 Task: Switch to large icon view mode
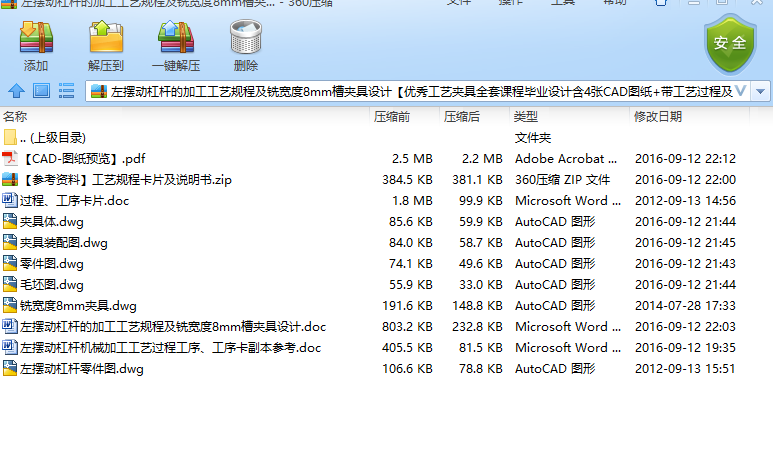41,91
